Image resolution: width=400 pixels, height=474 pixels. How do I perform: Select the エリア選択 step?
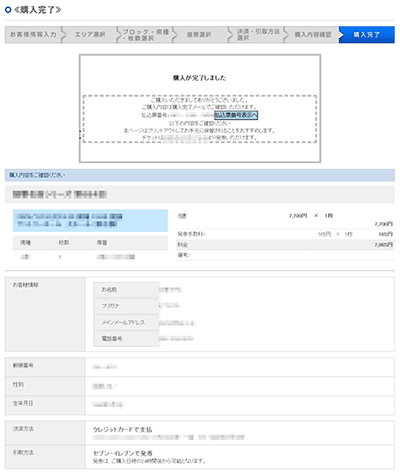pos(90,35)
